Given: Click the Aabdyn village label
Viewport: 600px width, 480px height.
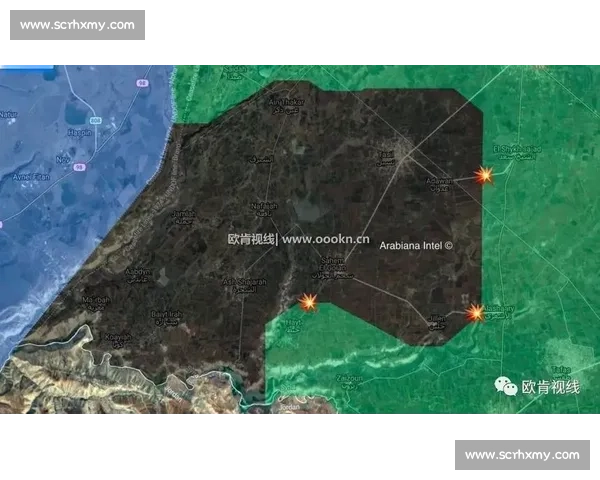Looking at the screenshot, I should 138,275.
